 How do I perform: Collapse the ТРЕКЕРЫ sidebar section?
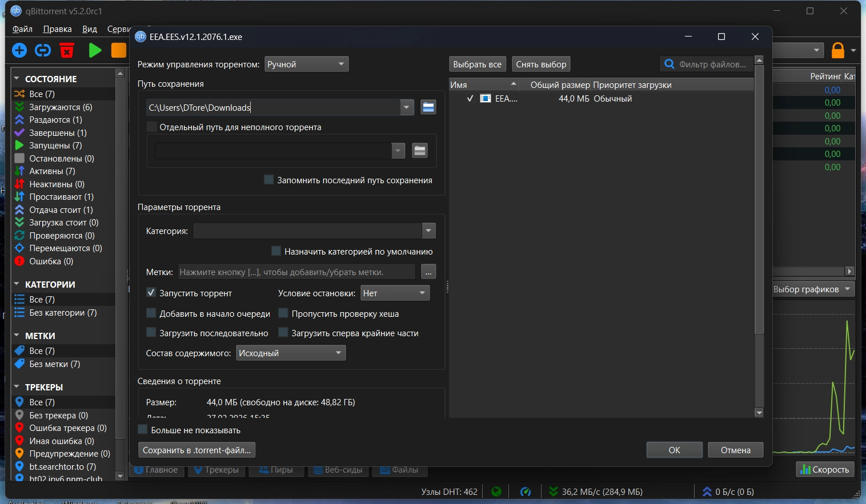(x=17, y=387)
